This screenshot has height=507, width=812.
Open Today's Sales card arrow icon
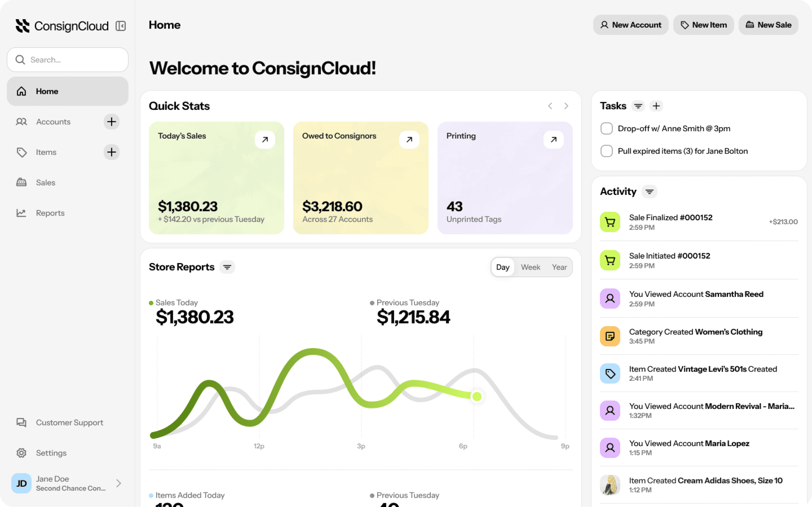click(265, 139)
